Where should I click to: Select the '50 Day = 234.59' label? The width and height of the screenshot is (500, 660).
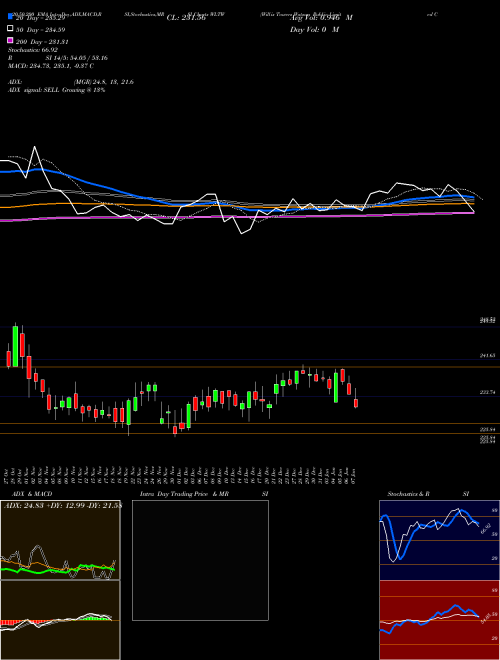tap(42, 30)
